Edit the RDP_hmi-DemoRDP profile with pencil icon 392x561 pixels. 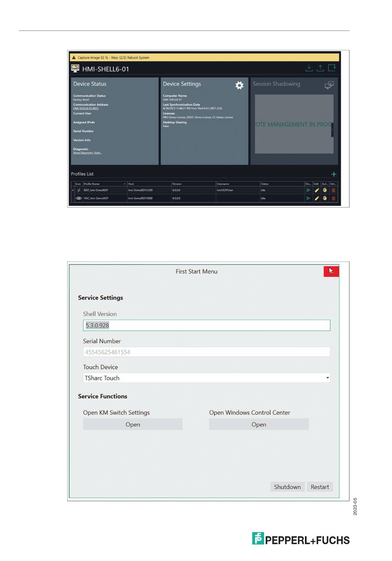click(317, 190)
